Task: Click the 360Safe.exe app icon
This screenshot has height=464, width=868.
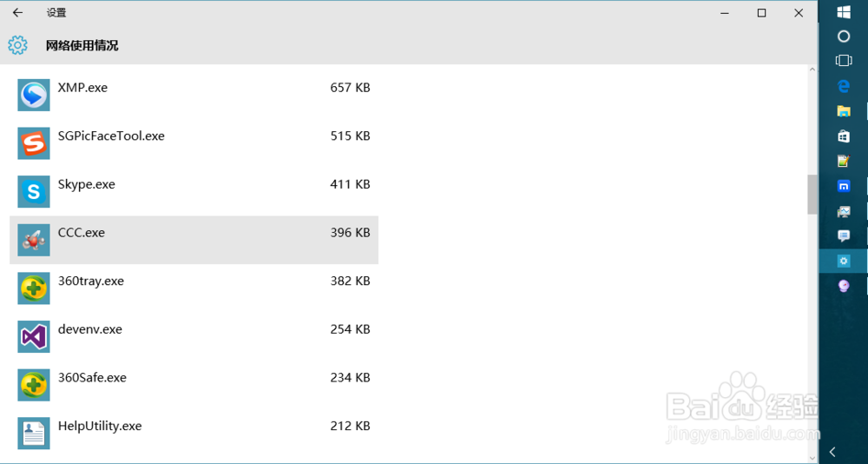Action: pos(34,385)
